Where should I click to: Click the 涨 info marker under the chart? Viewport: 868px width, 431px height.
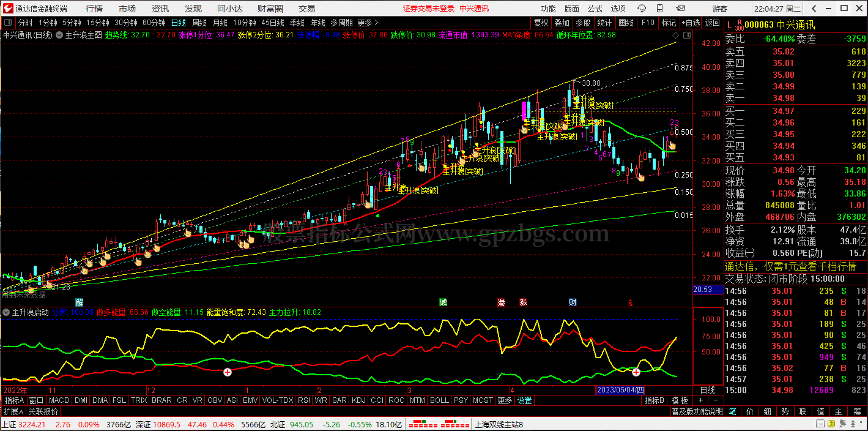pos(523,302)
